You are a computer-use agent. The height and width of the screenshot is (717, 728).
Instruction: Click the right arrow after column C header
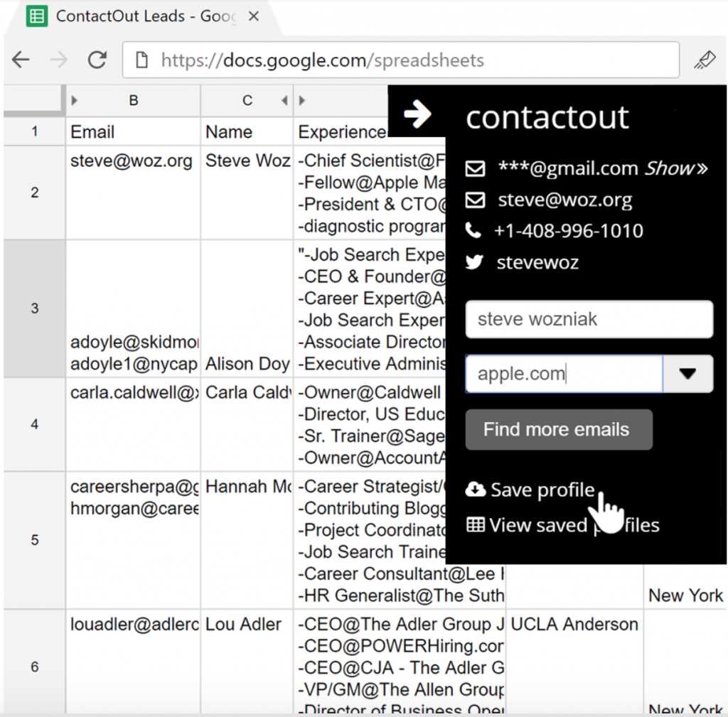coord(301,100)
